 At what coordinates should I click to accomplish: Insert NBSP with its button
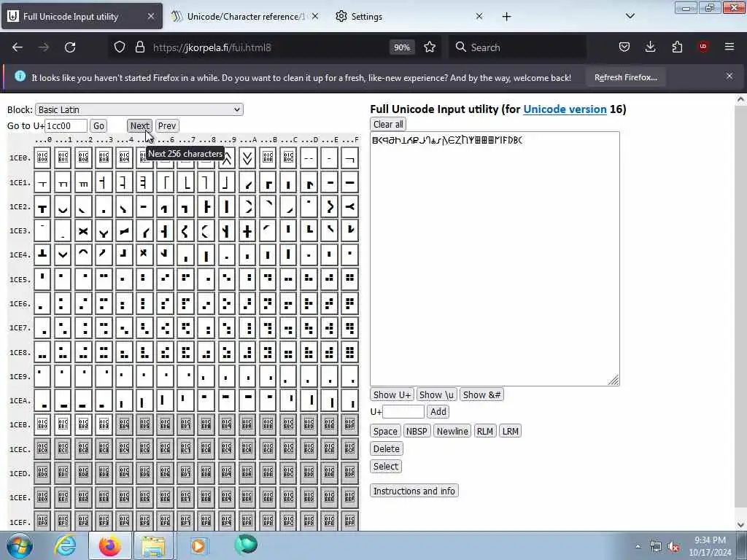pyautogui.click(x=417, y=432)
